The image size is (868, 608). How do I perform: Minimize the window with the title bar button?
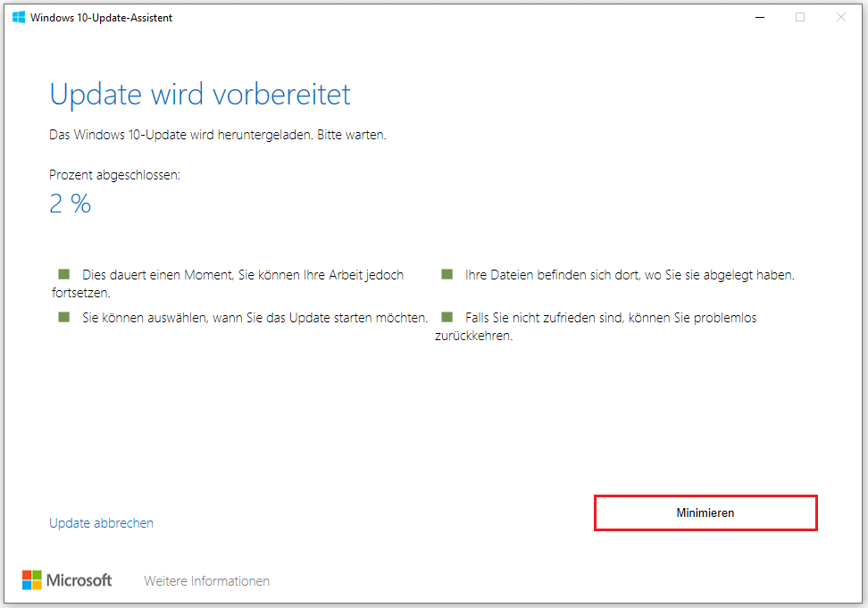click(760, 17)
